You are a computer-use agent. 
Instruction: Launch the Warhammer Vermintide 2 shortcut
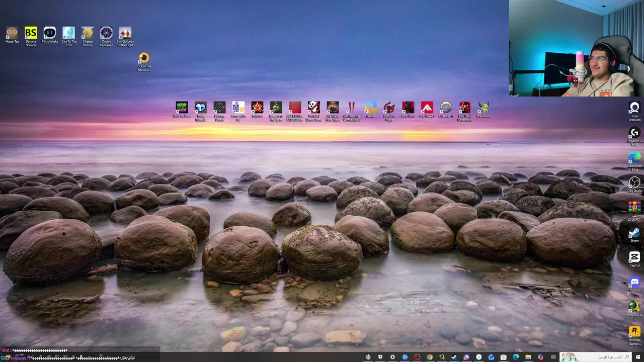tap(351, 111)
